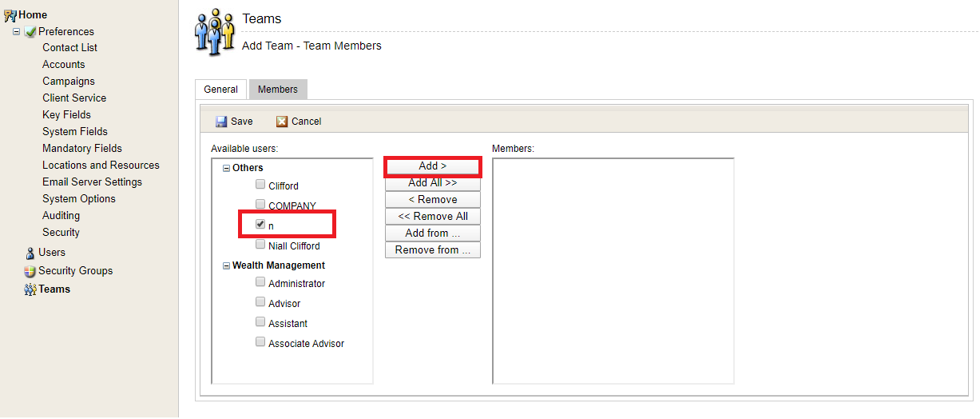Screen dimensions: 980x419
Task: Click the Users person icon
Action: pos(30,253)
